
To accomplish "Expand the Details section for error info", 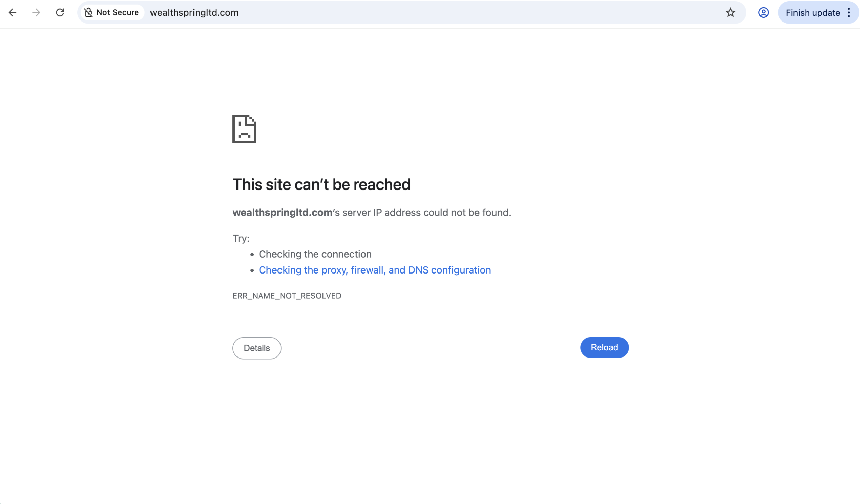I will coord(257,348).
